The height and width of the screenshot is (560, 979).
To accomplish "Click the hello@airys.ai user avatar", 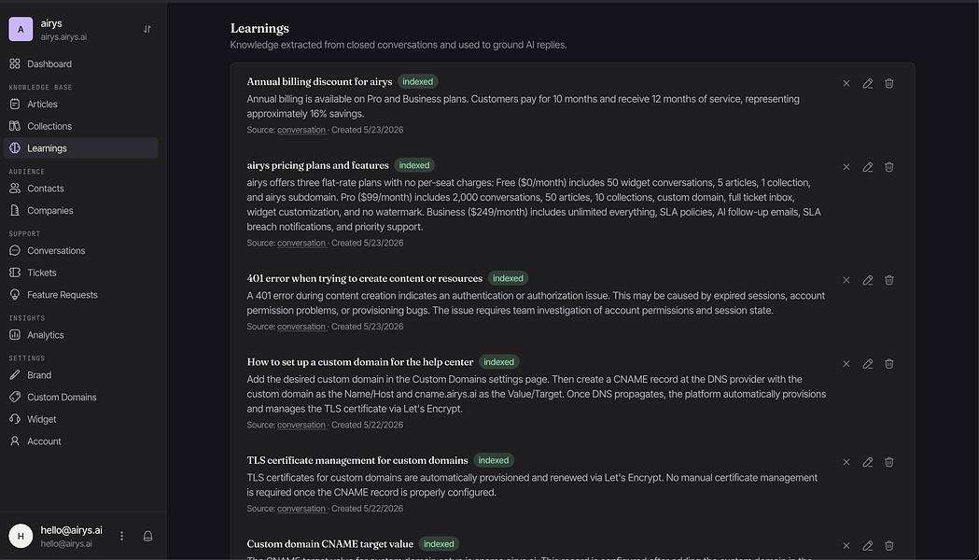I will point(21,537).
